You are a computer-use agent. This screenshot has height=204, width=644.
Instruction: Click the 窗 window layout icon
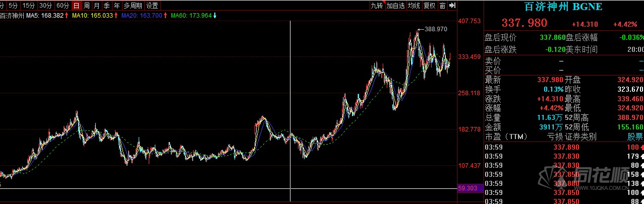click(x=442, y=6)
